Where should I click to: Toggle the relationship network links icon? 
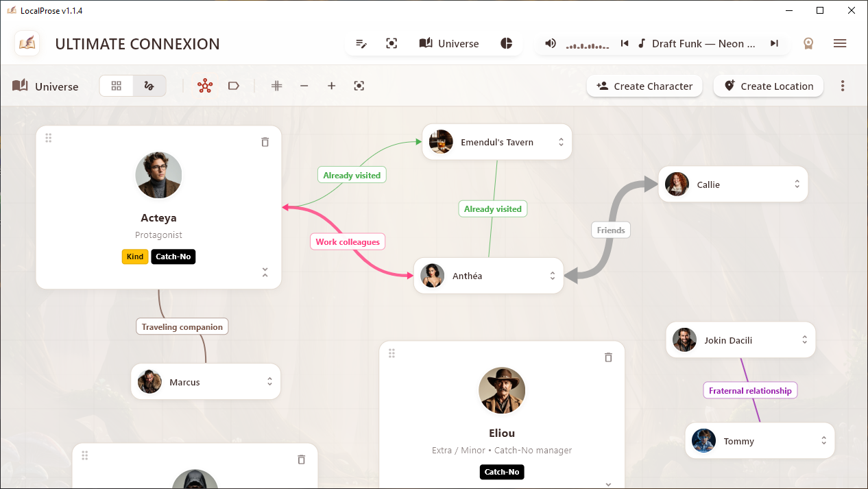(x=205, y=86)
